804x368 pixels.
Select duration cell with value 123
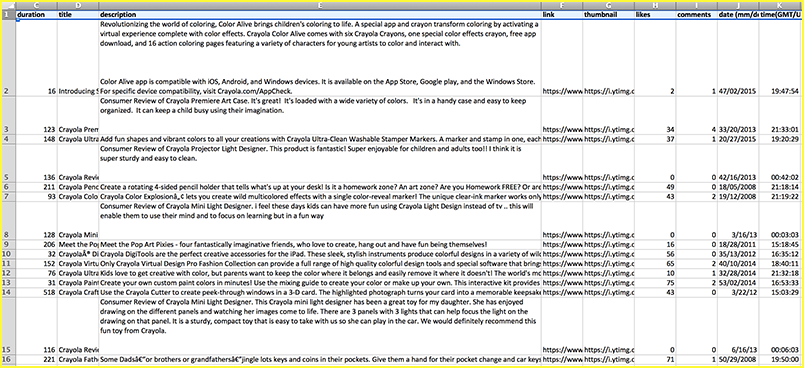point(36,115)
